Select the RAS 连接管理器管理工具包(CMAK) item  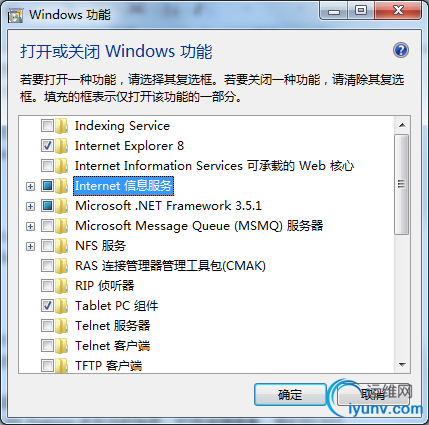point(170,266)
